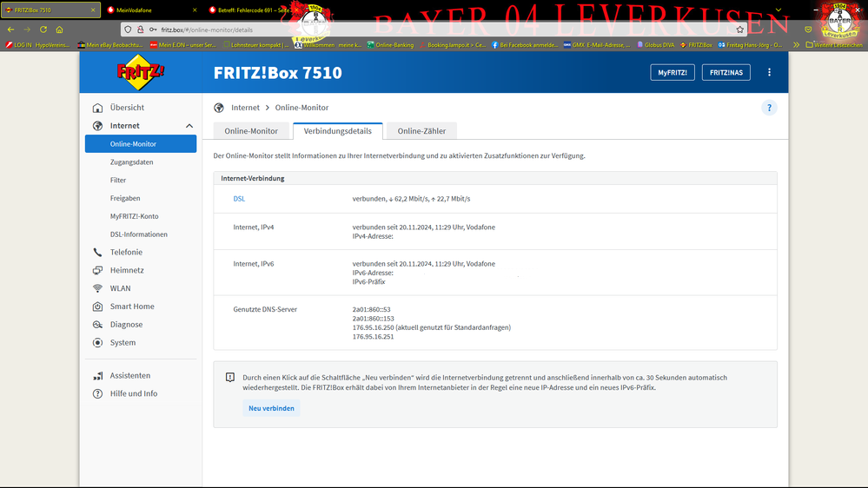The width and height of the screenshot is (868, 488).
Task: Open the Mein E.ON bookmark
Action: pos(183,45)
